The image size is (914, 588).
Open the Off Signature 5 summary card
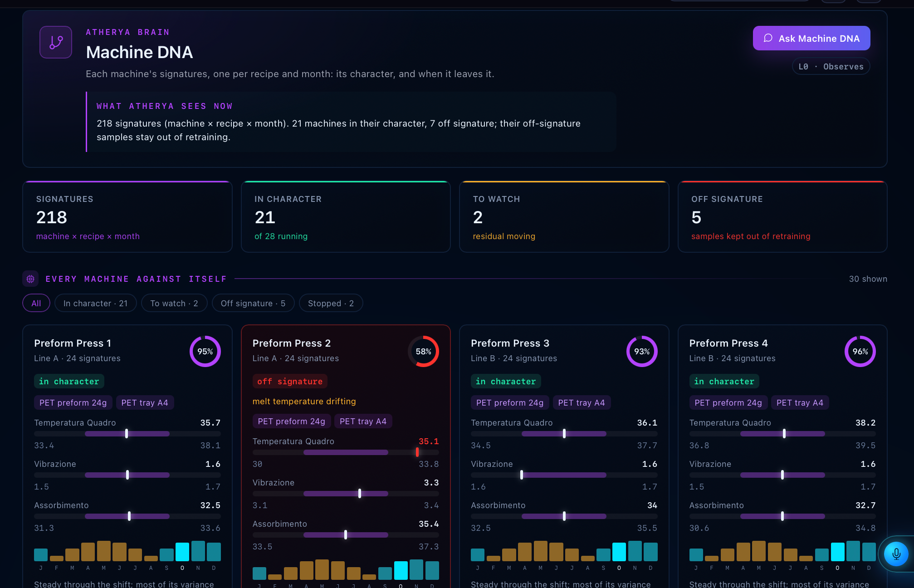click(782, 217)
